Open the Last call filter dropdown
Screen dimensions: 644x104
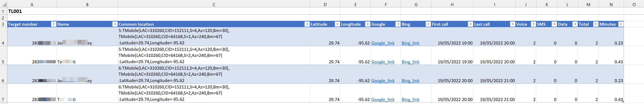pyautogui.click(x=512, y=24)
